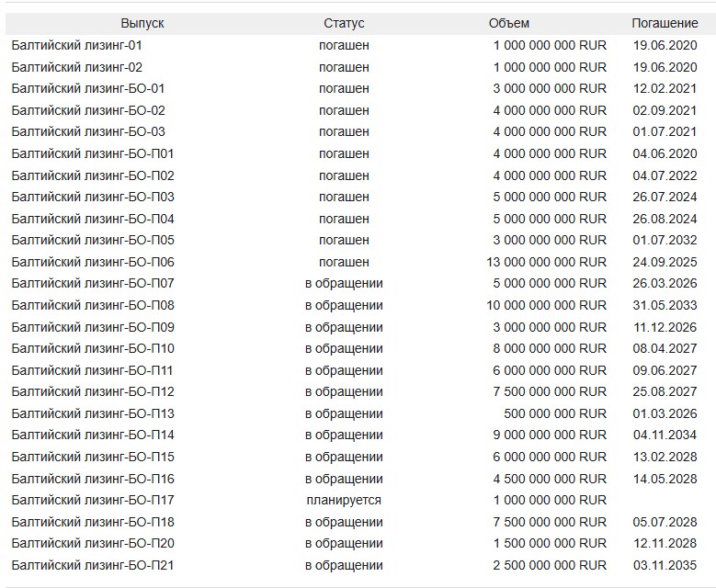Click redemption date 26.08.2024
The image size is (716, 588).
pos(665,219)
